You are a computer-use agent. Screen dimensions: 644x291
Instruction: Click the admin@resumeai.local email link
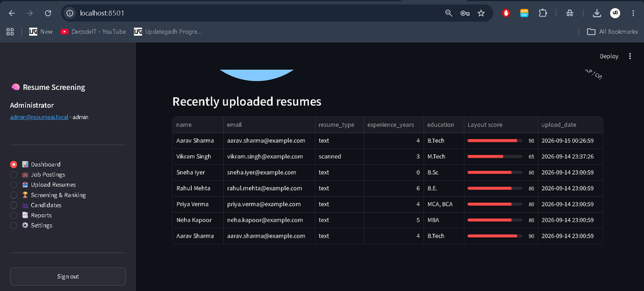coord(39,117)
